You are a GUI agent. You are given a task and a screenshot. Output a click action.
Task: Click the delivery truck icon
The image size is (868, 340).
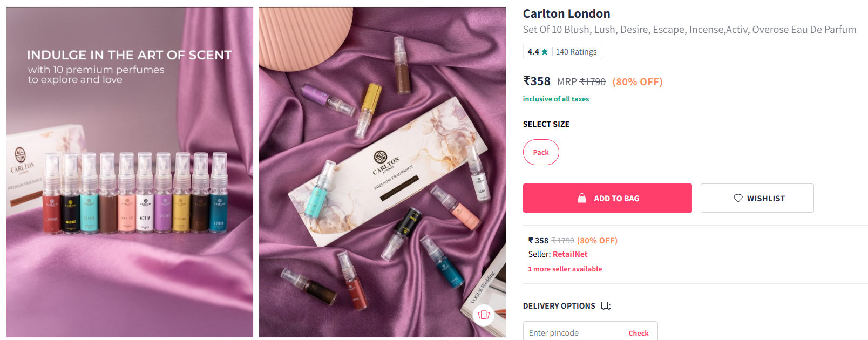click(x=606, y=306)
